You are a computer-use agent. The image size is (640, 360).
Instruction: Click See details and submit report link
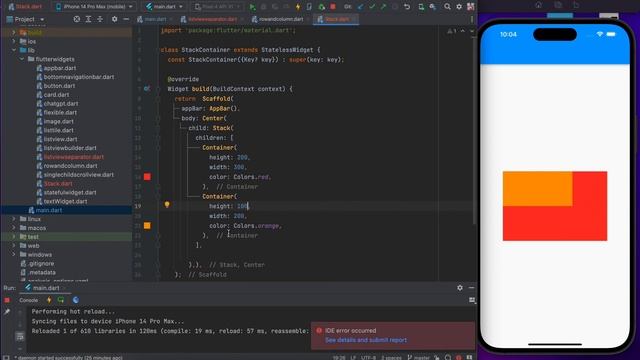click(x=366, y=340)
